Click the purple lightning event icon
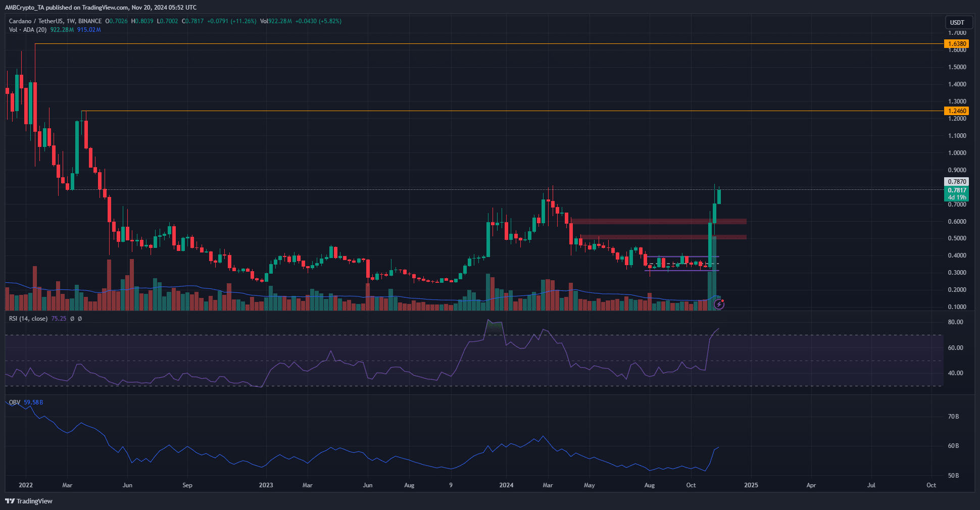 [719, 304]
